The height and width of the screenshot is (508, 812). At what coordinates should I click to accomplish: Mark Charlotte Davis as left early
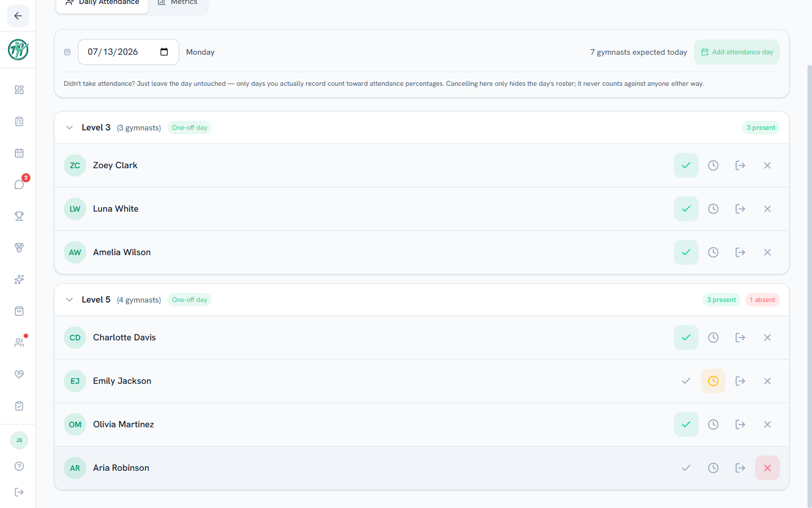(740, 338)
